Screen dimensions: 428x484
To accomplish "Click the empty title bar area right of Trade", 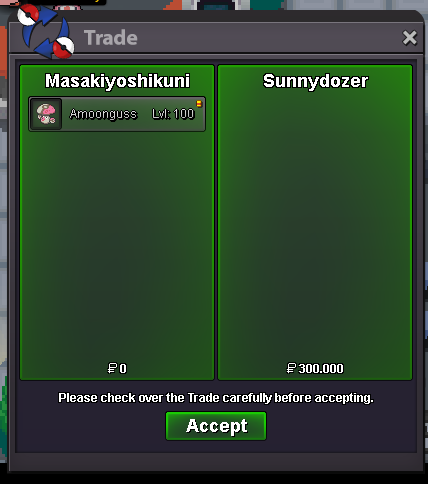I will tap(267, 38).
